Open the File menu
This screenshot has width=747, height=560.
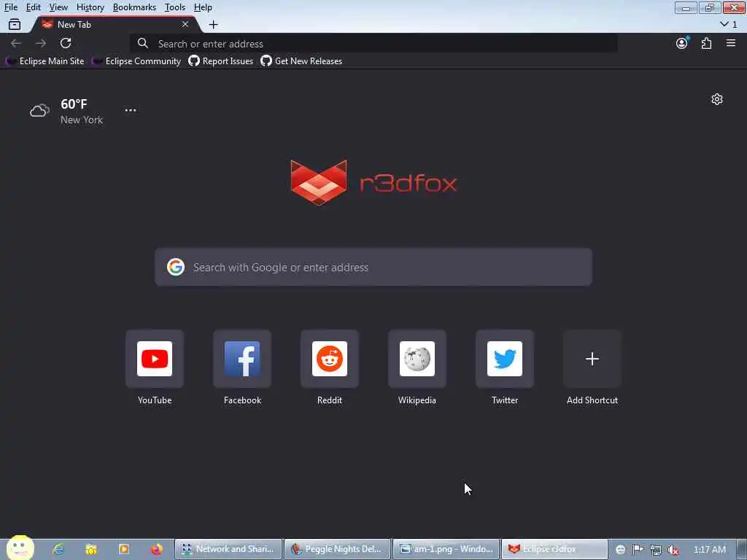11,7
